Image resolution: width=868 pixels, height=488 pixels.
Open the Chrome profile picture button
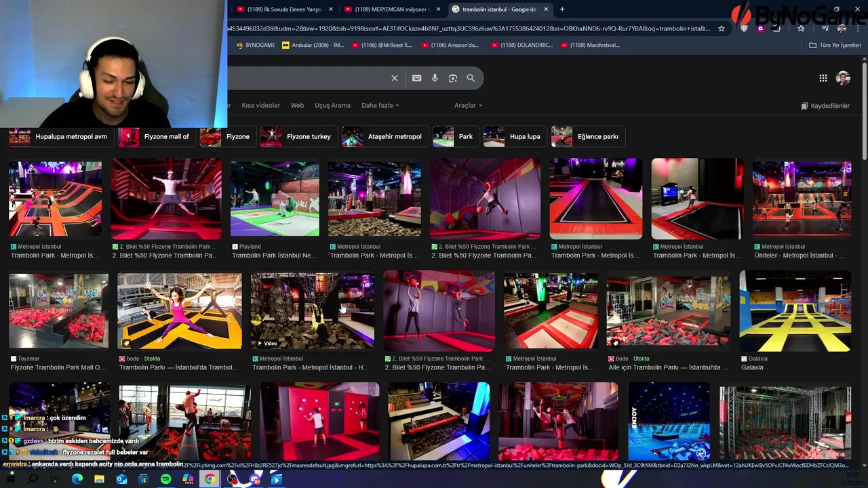842,28
